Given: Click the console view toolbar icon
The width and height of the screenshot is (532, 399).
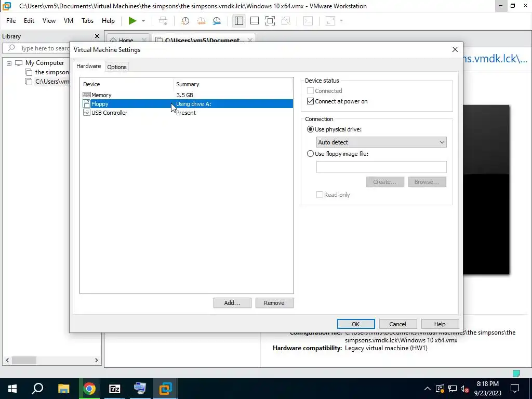Looking at the screenshot, I should 308,21.
